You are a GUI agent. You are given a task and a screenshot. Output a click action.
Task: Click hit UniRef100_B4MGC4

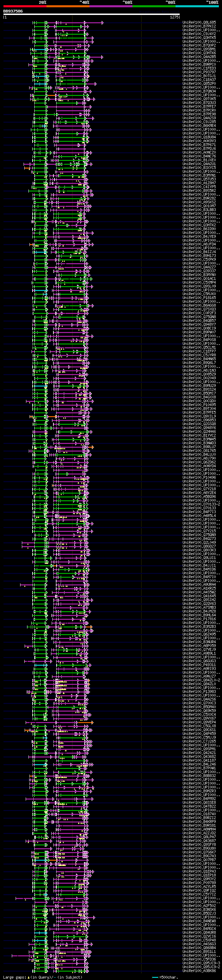coord(199,928)
